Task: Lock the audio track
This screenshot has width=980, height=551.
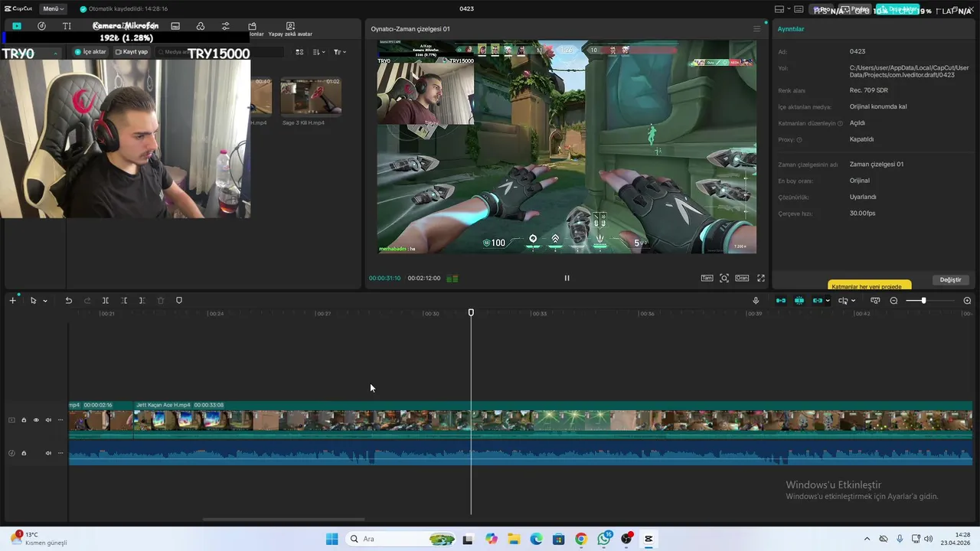Action: pos(24,453)
